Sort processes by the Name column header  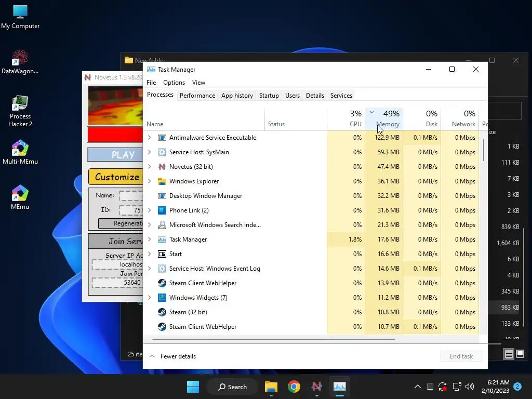(x=204, y=119)
